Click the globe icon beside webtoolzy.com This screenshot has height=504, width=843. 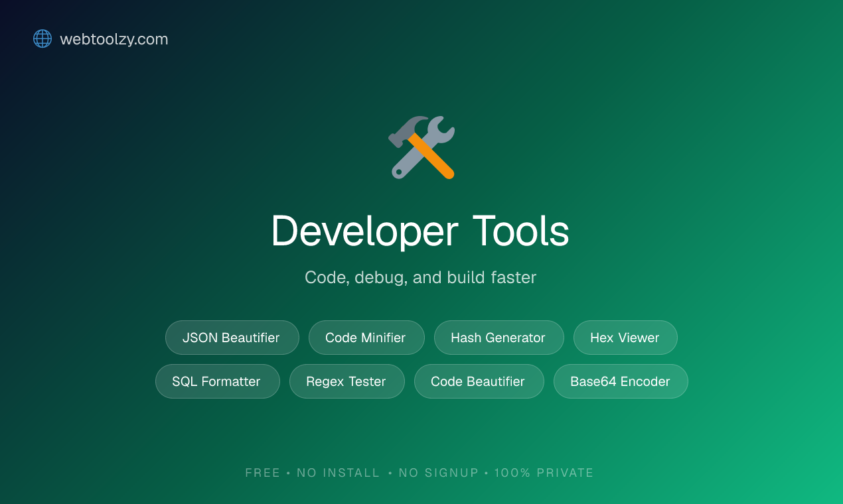point(42,38)
